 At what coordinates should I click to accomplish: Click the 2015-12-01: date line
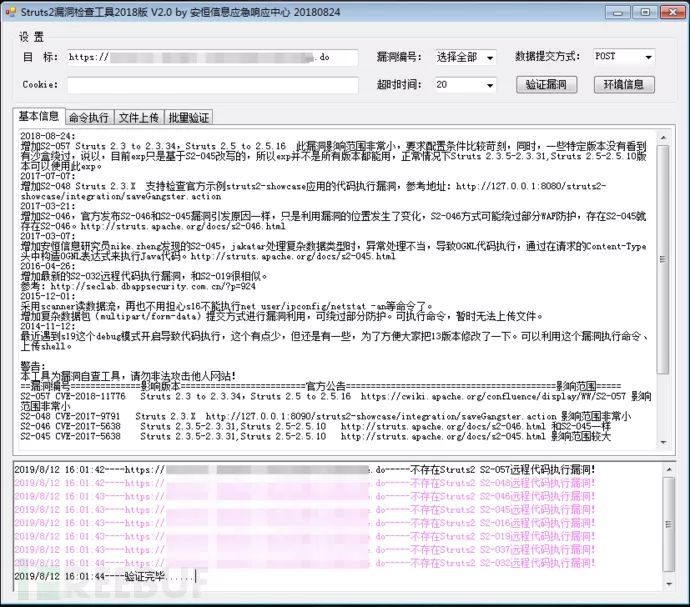click(48, 296)
